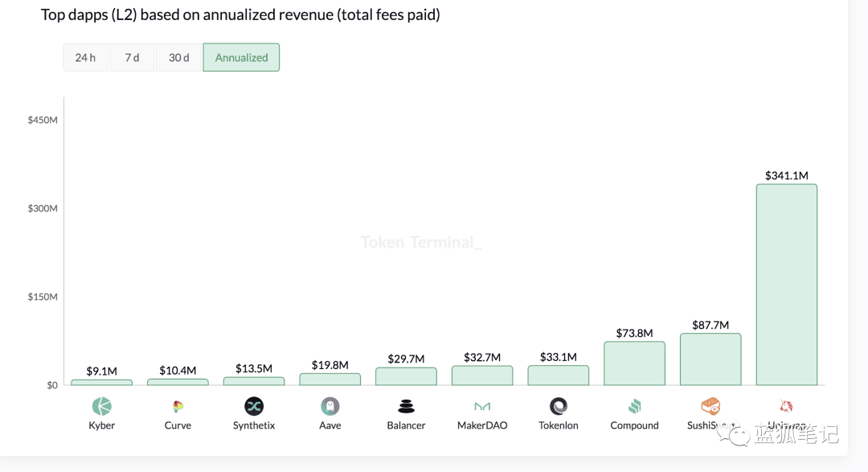The height and width of the screenshot is (472, 868).
Task: Switch to the 30 d tab
Action: (178, 58)
